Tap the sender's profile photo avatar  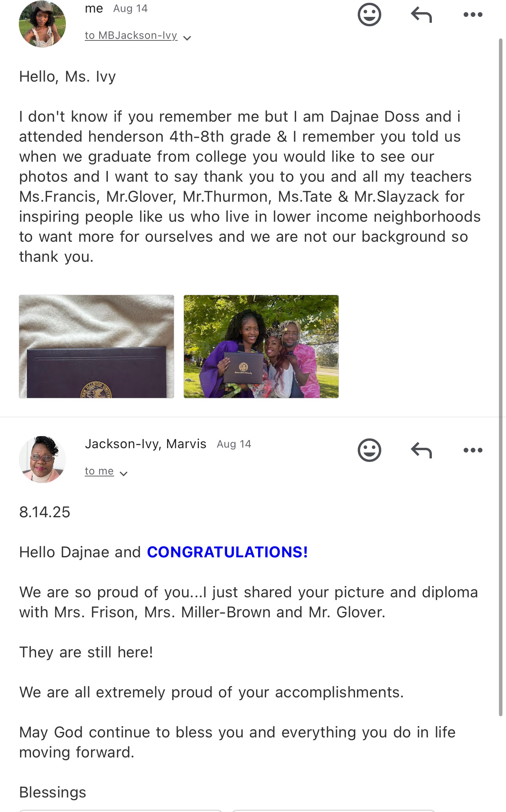click(42, 24)
